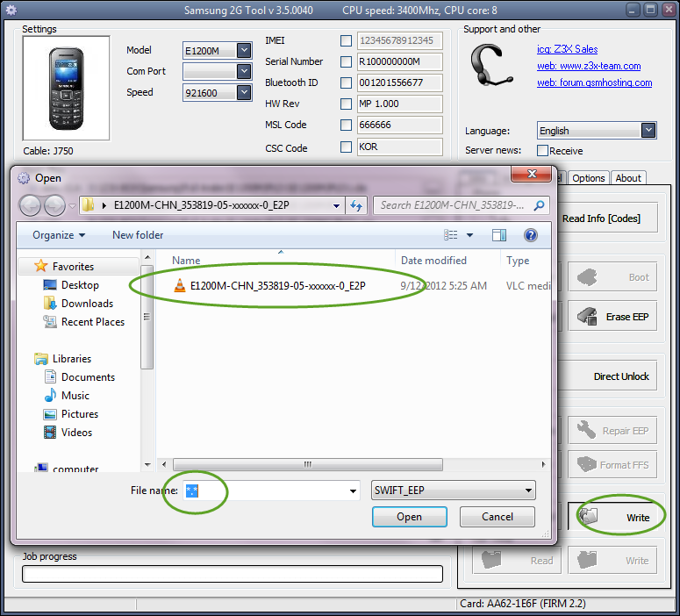
Task: Open the Speed dropdown
Action: 244,92
